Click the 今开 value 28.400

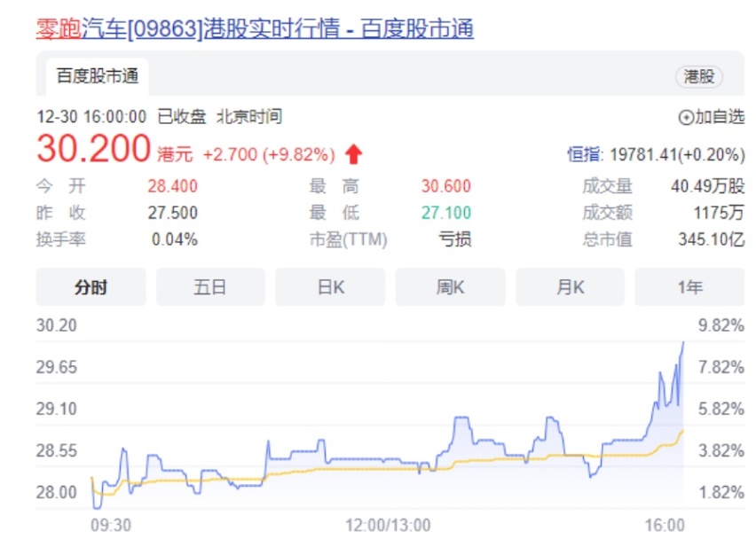coord(173,186)
